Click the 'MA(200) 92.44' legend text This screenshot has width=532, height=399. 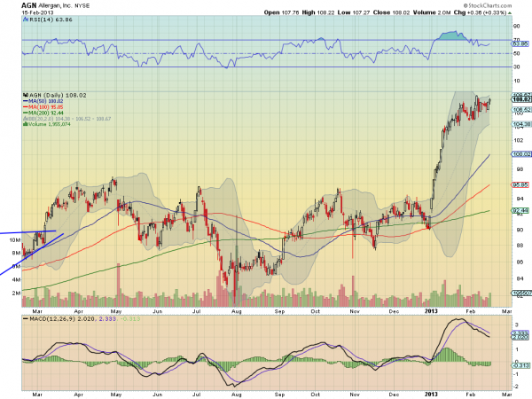tap(46, 113)
